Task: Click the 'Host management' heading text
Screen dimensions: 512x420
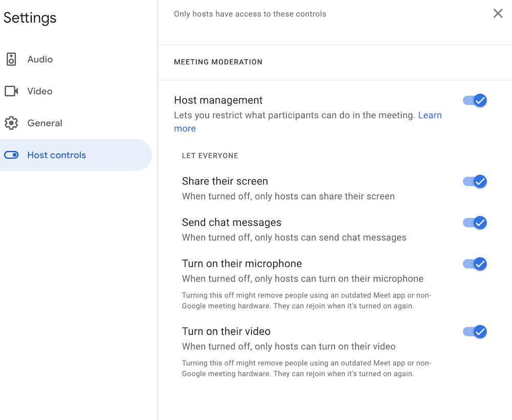Action: point(218,100)
